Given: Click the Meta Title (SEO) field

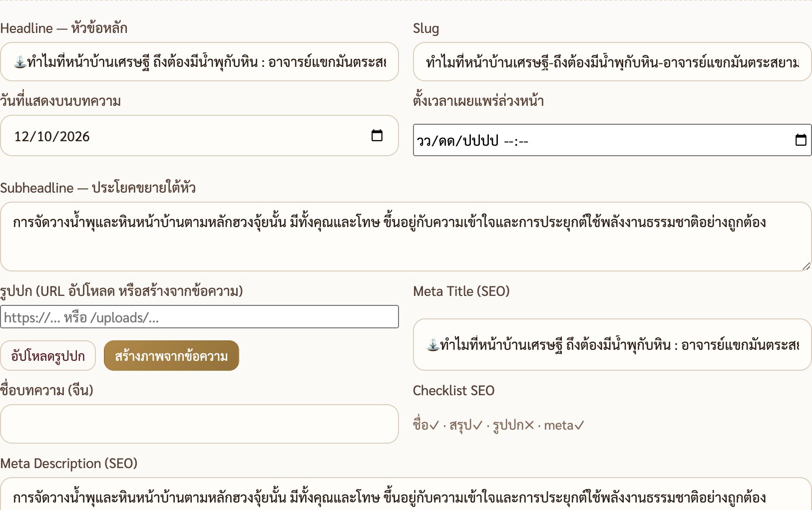Looking at the screenshot, I should click(612, 345).
